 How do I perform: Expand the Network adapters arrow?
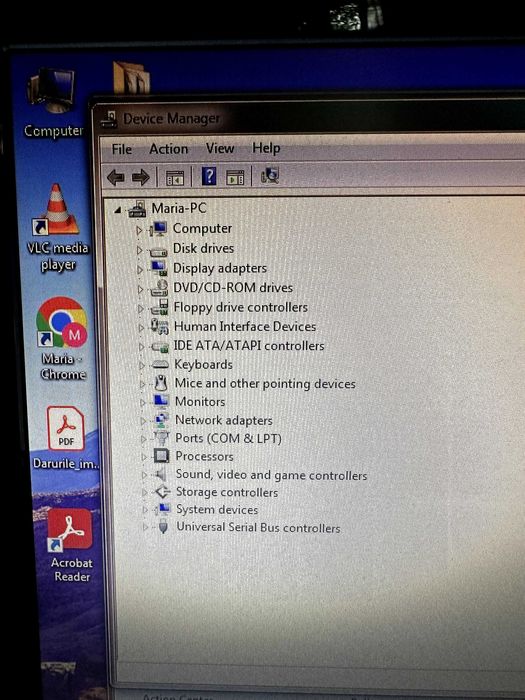pos(143,421)
